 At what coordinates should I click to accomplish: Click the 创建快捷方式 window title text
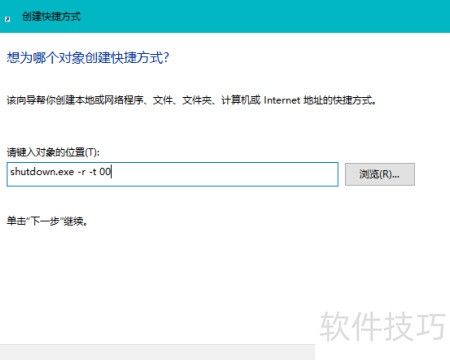(x=51, y=16)
